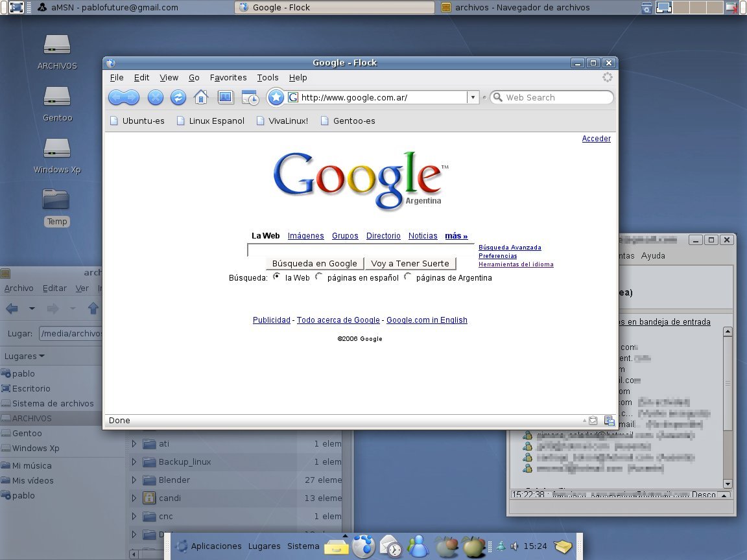
Task: Open the aMSN tray icon next to volume
Action: coord(501,546)
